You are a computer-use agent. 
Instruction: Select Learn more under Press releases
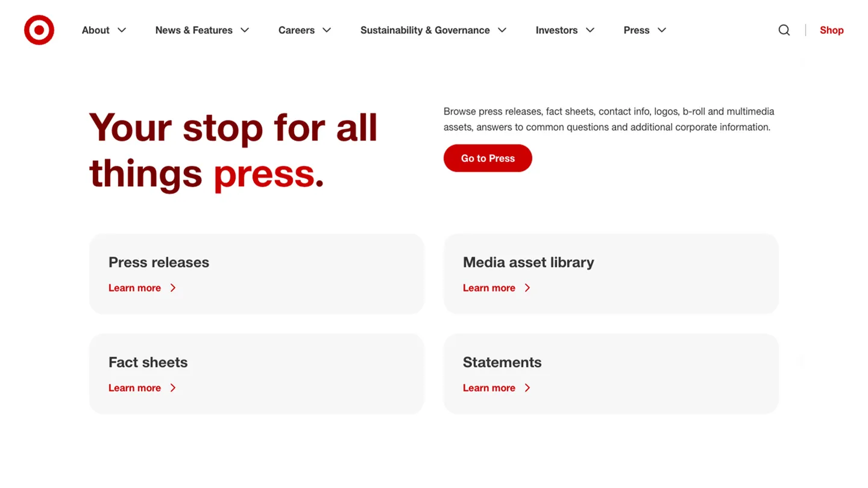(134, 288)
